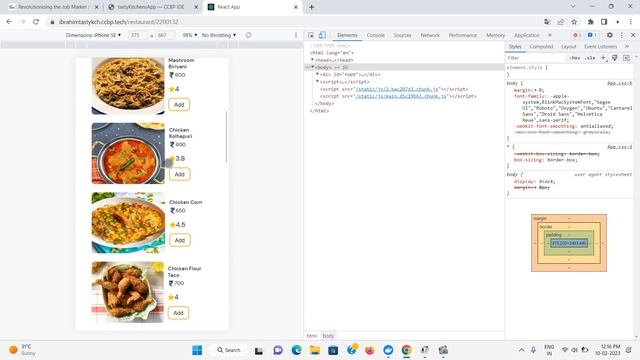Open the browser extensions puzzle icon
Viewport: 640px width, 360px height.
coord(591,22)
